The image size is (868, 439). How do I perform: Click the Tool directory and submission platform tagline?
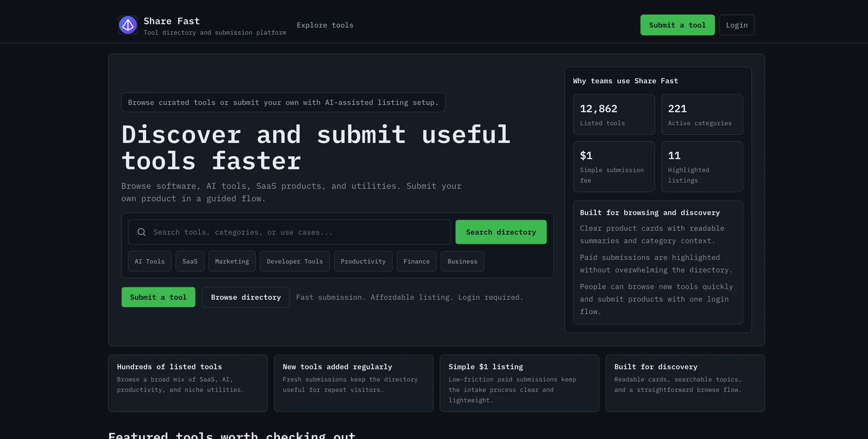pyautogui.click(x=215, y=33)
